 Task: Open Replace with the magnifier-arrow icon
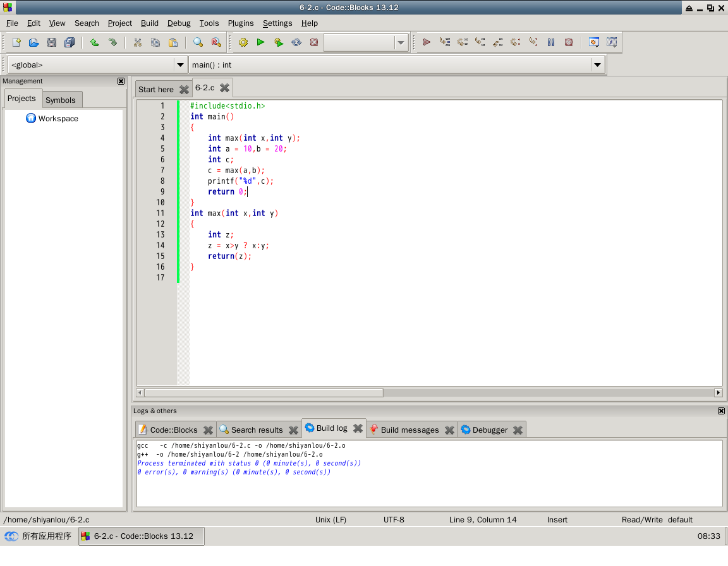(216, 42)
